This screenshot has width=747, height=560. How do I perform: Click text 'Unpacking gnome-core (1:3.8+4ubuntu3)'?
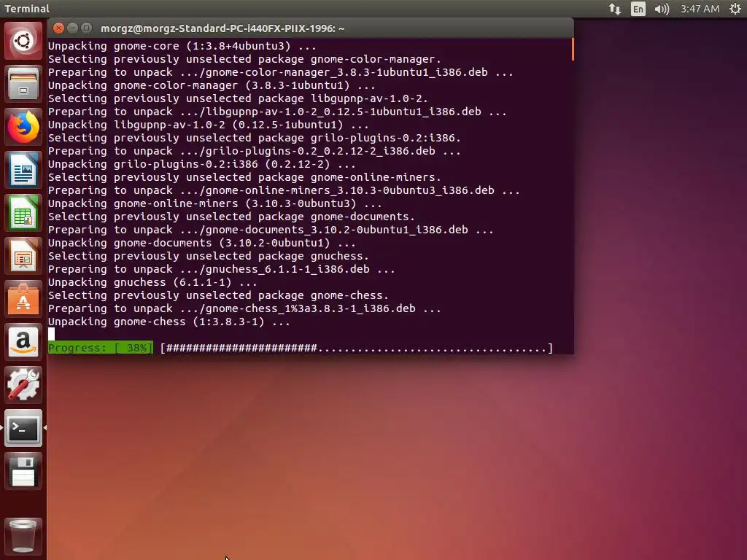coord(169,46)
